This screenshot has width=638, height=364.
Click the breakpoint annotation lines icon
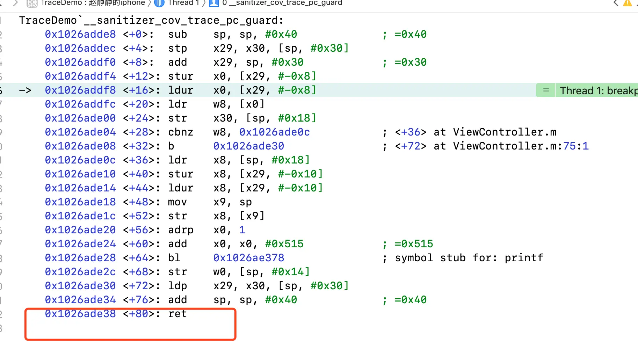pyautogui.click(x=546, y=90)
